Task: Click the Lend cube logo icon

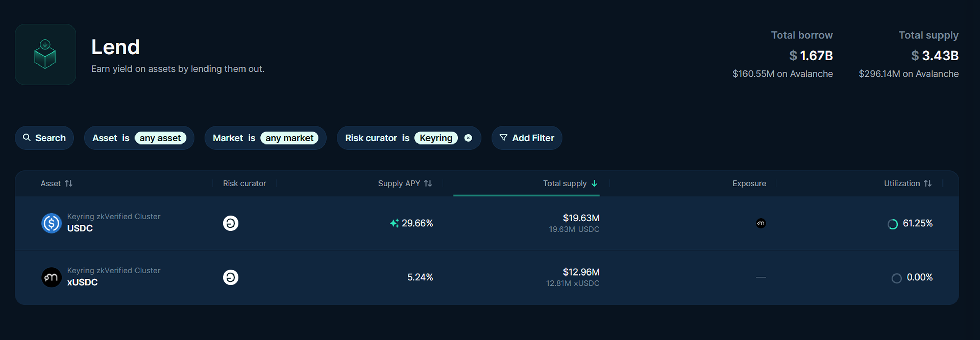Action: [x=45, y=54]
